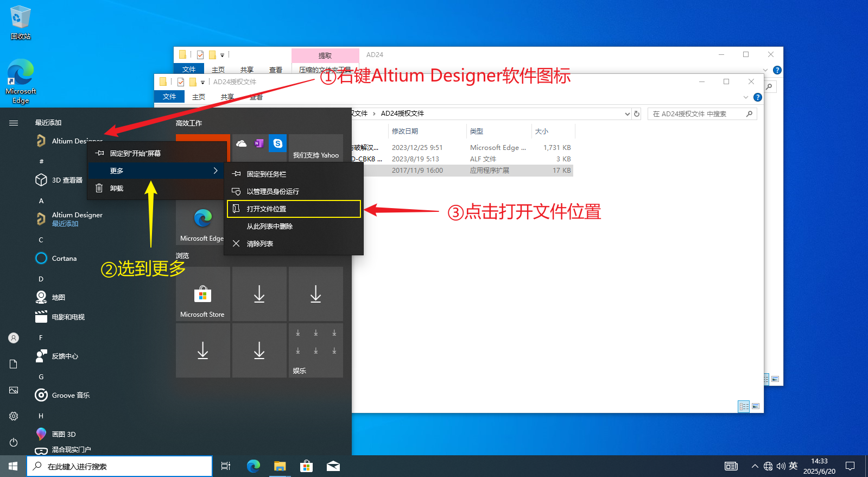Click the taskbar search box

[119, 466]
